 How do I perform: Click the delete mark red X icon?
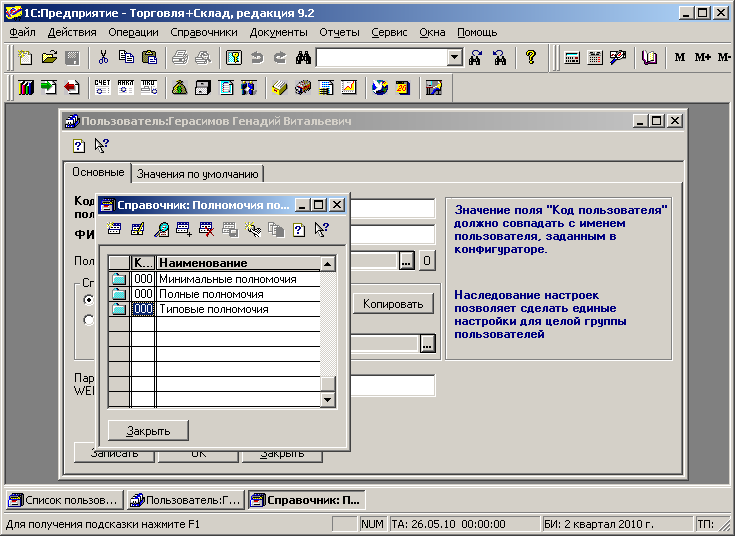[207, 229]
